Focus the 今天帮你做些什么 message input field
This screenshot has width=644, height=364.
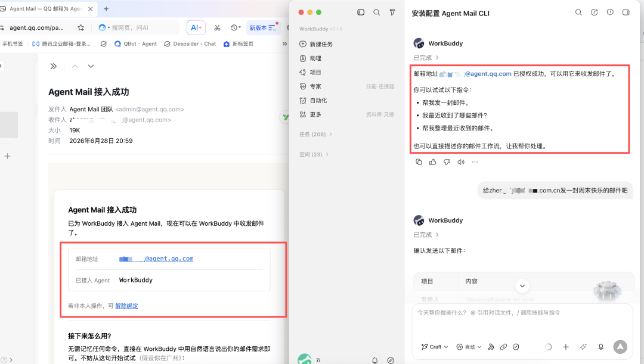[522, 321]
